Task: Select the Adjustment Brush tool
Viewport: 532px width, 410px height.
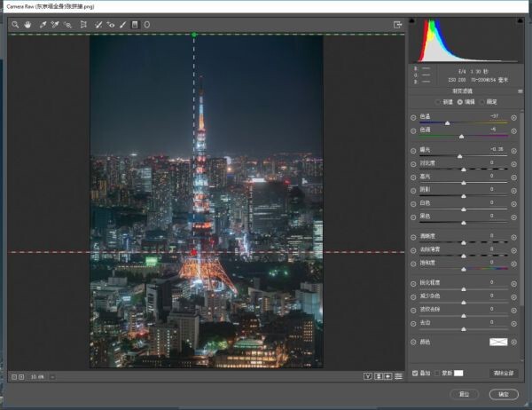Action: click(123, 25)
